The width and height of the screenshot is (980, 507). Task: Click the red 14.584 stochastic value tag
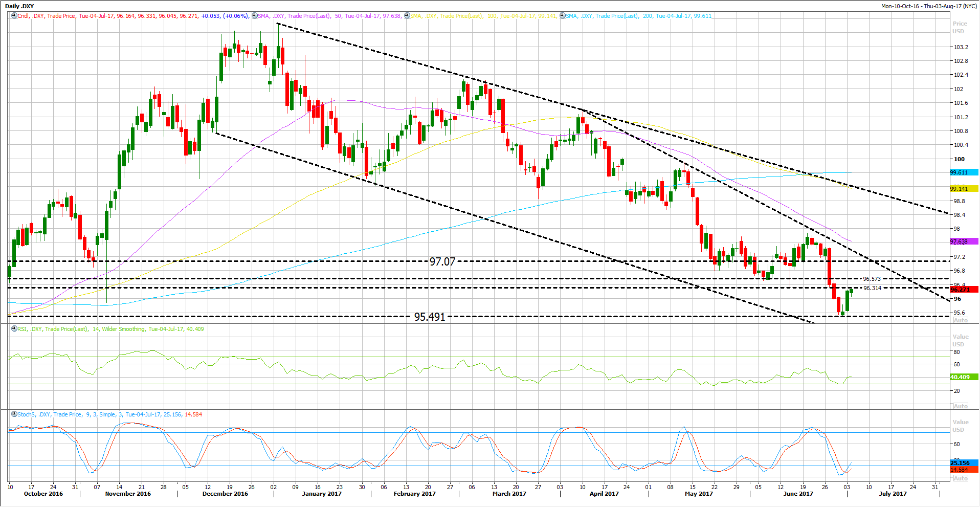[964, 469]
